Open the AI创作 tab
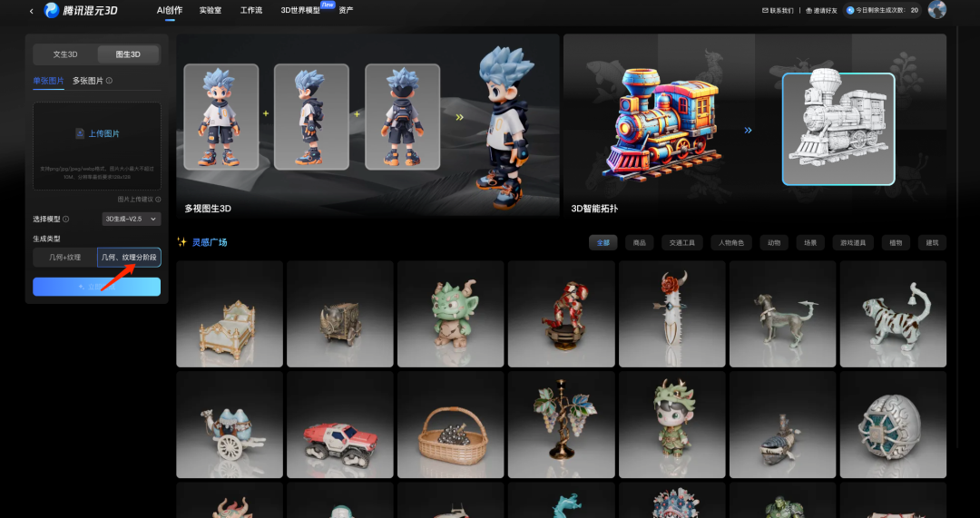The height and width of the screenshot is (518, 980). point(170,10)
